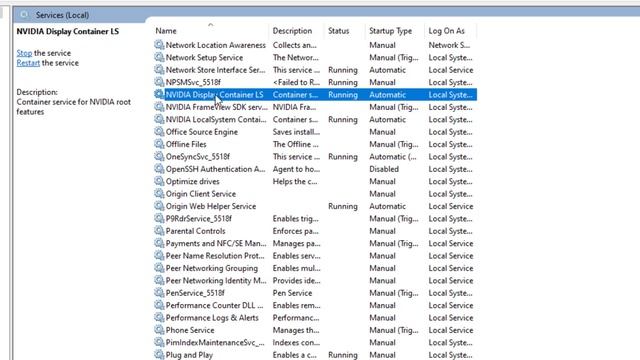
Task: Click Automatic startup type of Origin Web Helper Service
Action: click(387, 207)
